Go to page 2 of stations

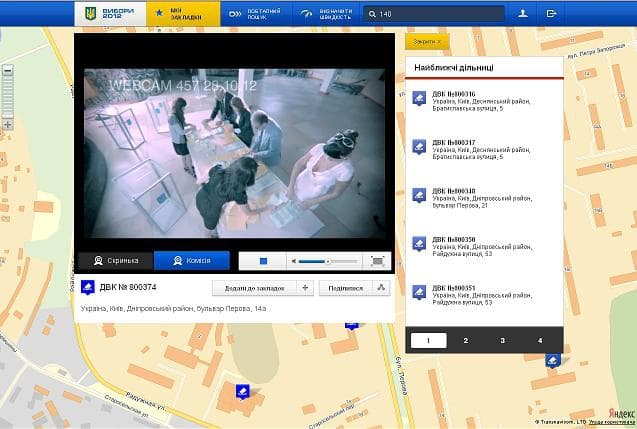pos(466,341)
